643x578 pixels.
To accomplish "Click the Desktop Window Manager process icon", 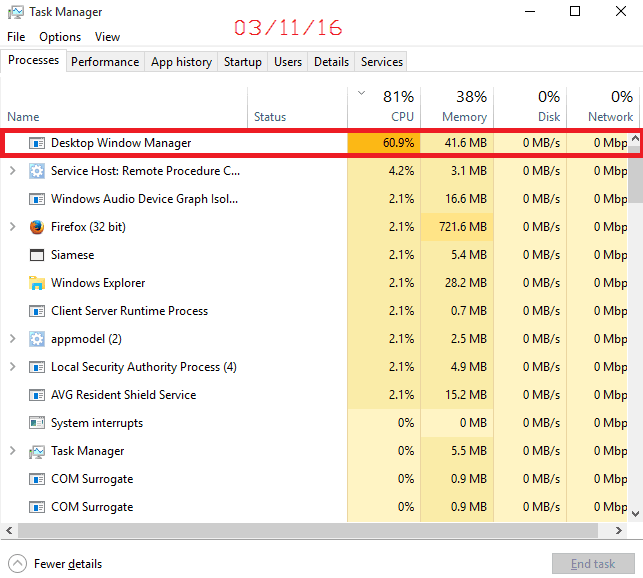I will point(36,143).
